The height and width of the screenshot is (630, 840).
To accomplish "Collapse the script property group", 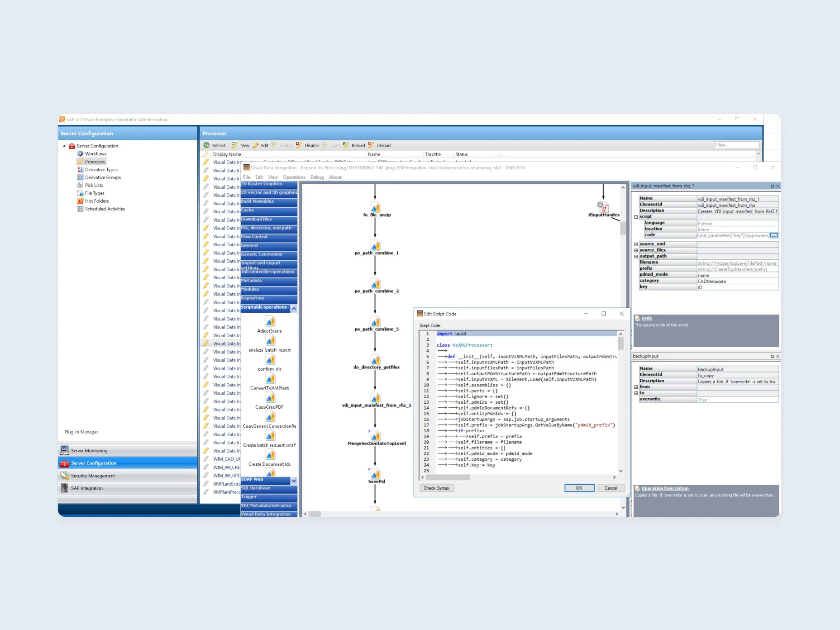I will [x=636, y=217].
